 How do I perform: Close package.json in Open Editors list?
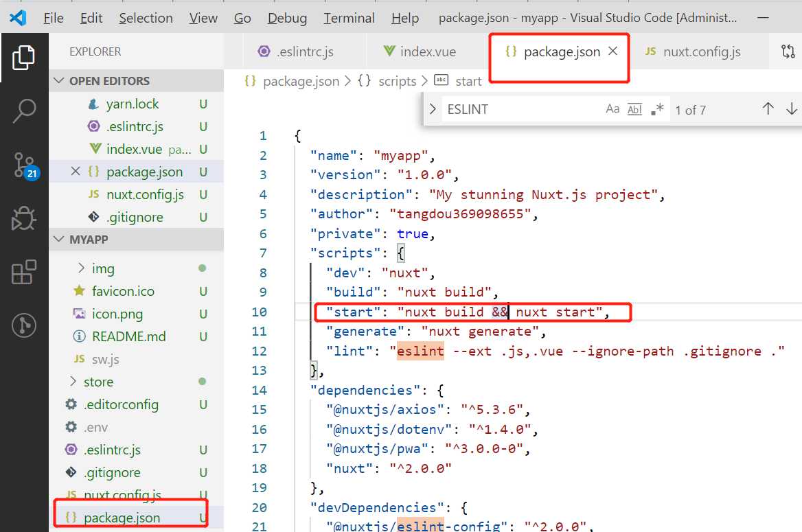76,172
